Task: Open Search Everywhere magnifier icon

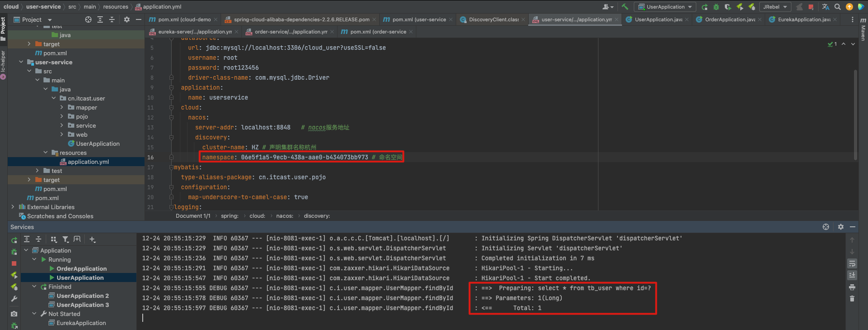Action: (x=838, y=7)
